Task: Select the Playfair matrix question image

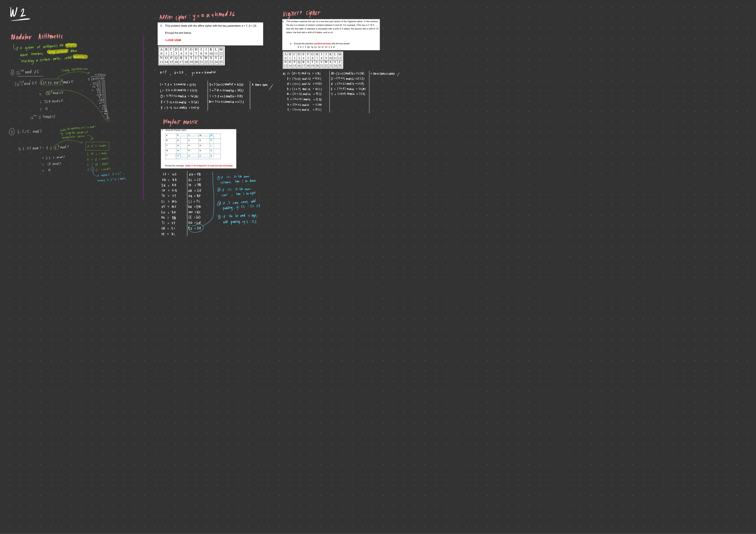Action: click(199, 149)
